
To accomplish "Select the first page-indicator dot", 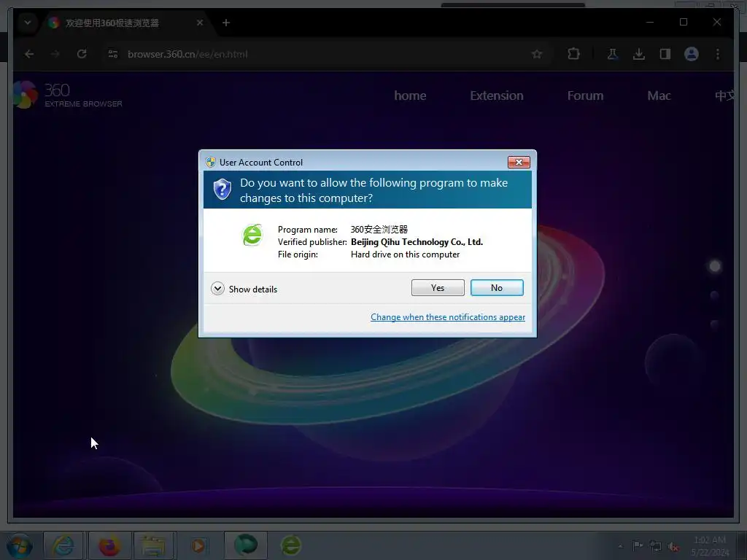I will (715, 266).
